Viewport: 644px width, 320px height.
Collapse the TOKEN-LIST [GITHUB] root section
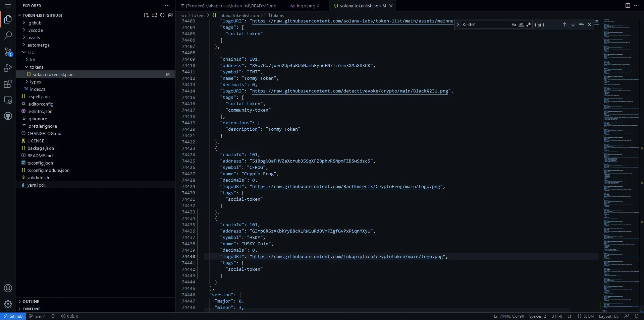click(x=42, y=15)
